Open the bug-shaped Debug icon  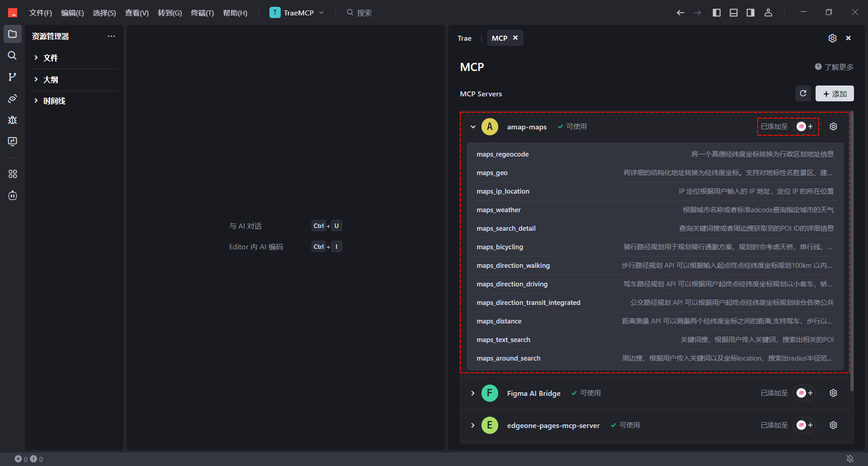point(13,120)
